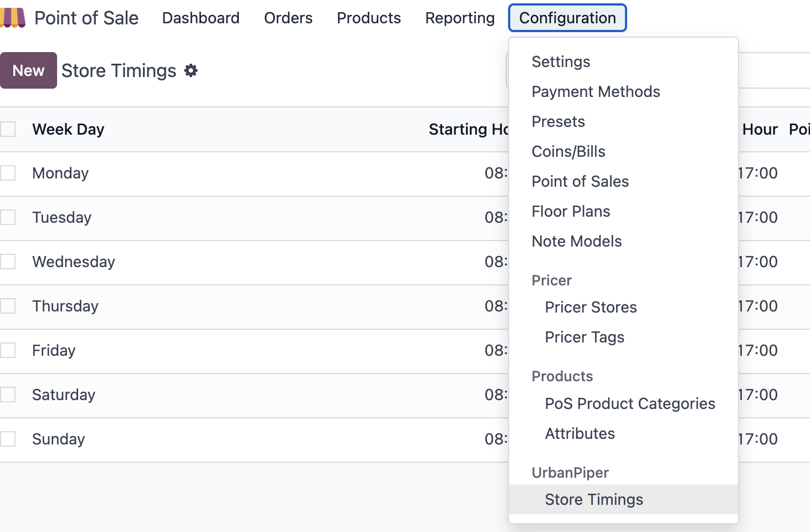Screen dimensions: 810x532
Task: Click the 'Thursday' week day cell
Action: click(x=65, y=306)
